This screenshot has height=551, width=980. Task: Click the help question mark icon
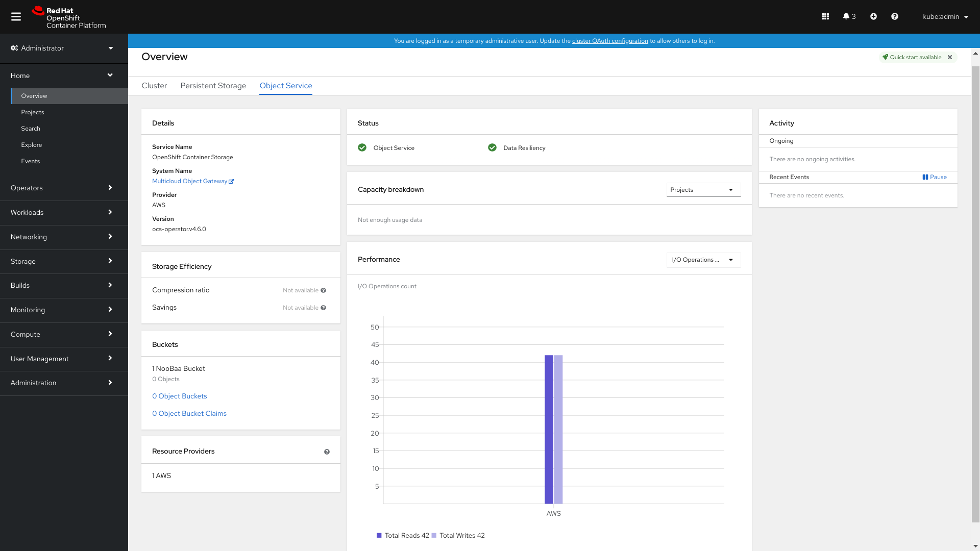(896, 16)
